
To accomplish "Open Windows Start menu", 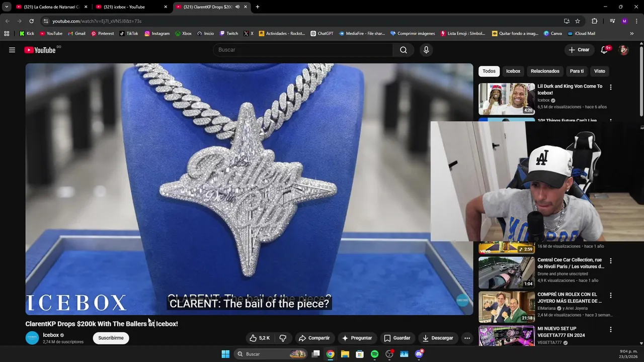I will click(x=225, y=354).
